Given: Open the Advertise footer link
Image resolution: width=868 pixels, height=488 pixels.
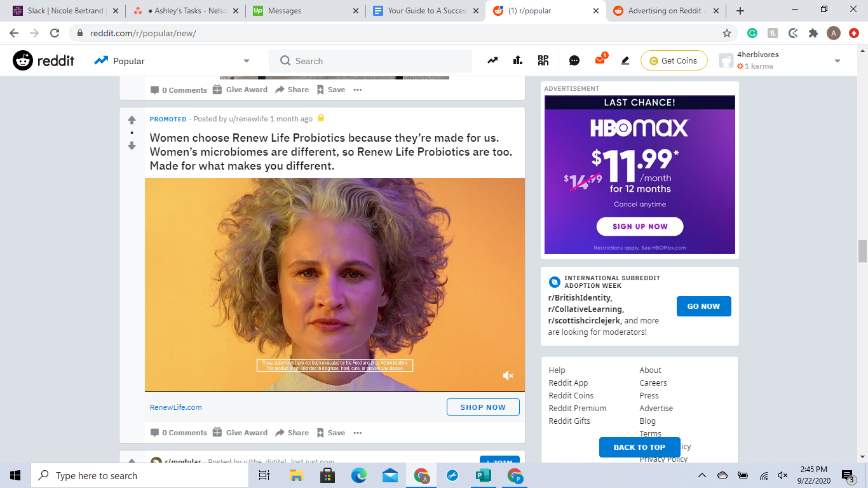Looking at the screenshot, I should (x=656, y=408).
